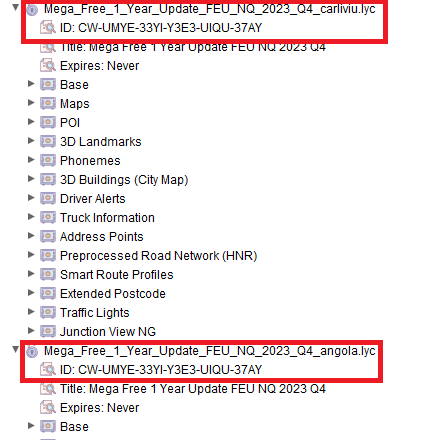
Task: Collapse the angola.lyc license node
Action: [15, 349]
